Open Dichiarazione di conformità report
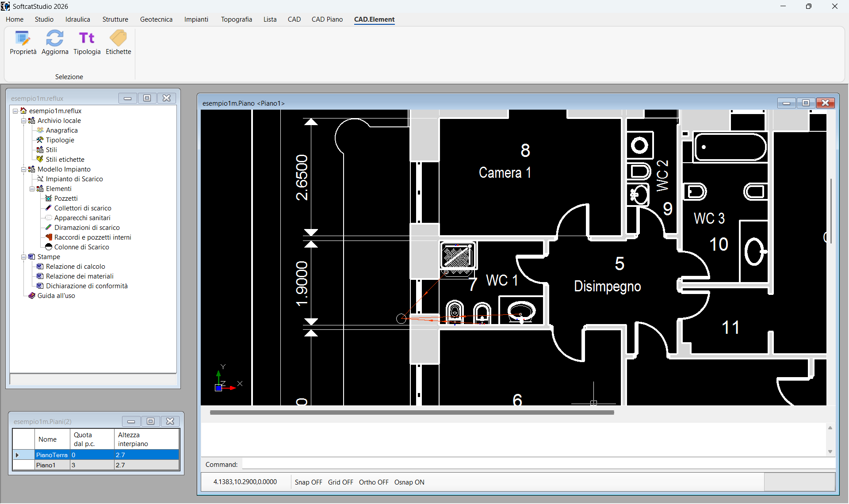 (87, 286)
